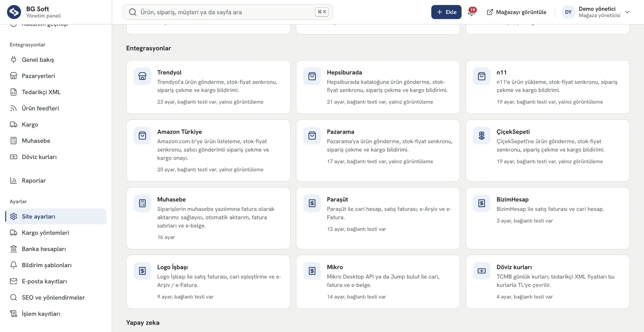Open the Amazon Türkiye card title

[180, 132]
